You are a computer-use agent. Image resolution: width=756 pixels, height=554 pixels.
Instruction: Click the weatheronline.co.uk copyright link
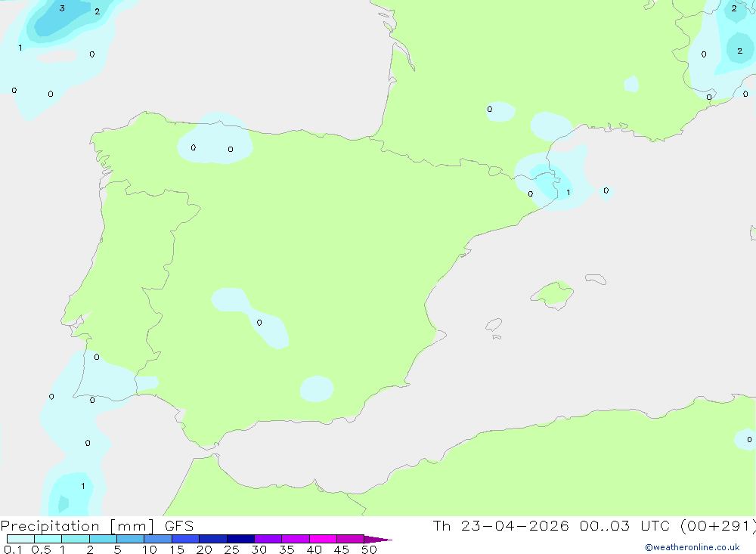coord(692,547)
